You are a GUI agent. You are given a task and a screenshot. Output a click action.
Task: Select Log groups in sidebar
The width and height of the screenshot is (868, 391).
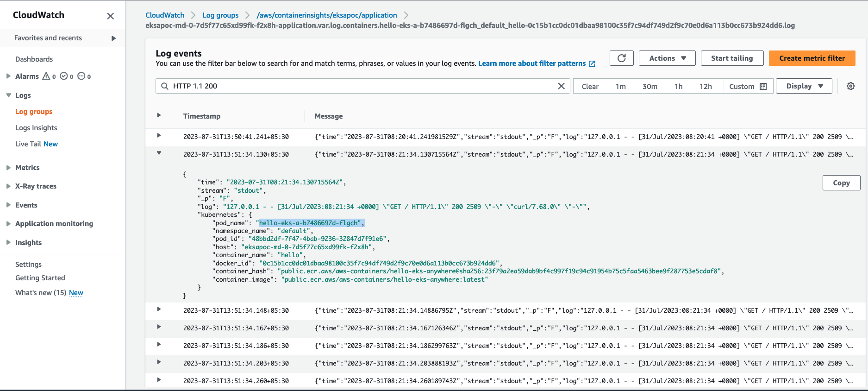[34, 112]
